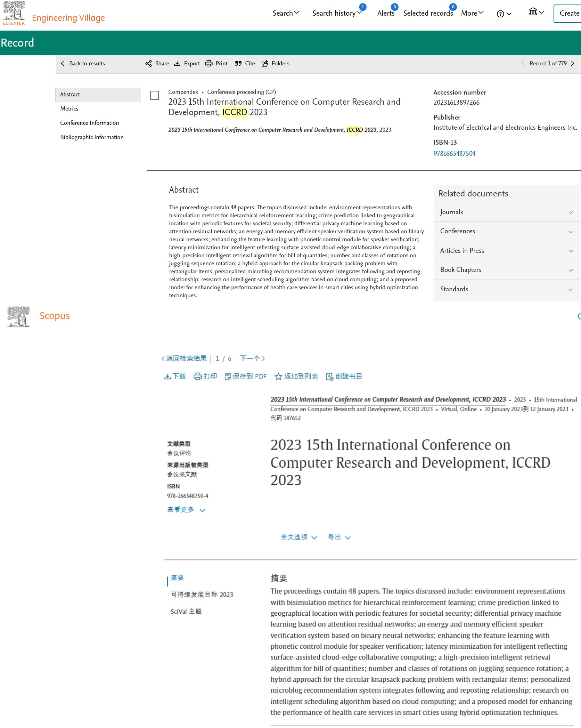The image size is (581, 728).
Task: Click the Engineering Village title text
Action: click(68, 18)
